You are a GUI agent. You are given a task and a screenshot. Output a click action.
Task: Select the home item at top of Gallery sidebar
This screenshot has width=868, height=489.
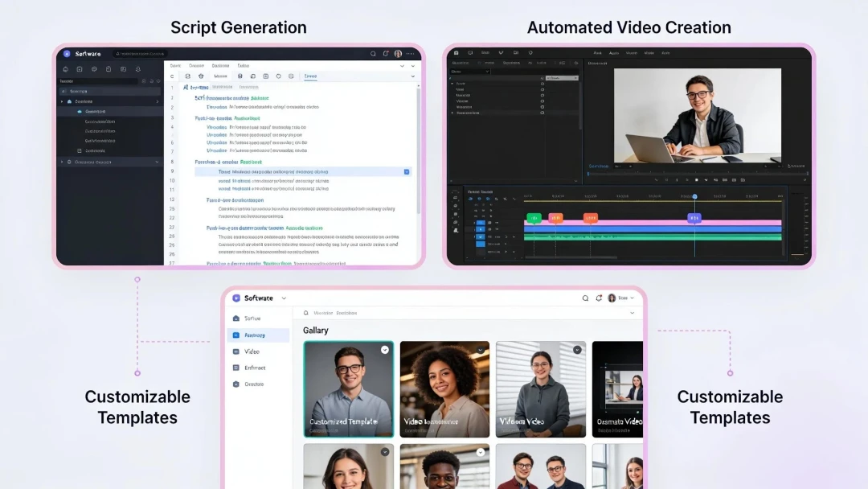click(258, 318)
